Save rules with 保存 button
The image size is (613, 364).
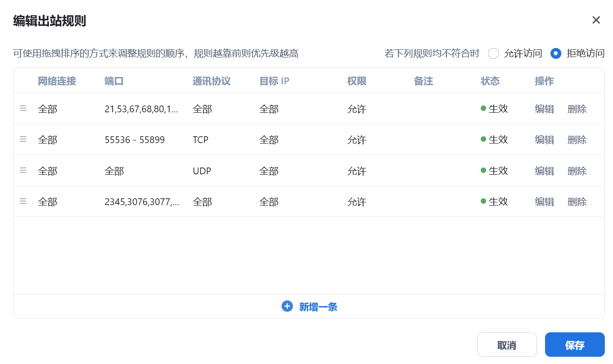[x=574, y=345]
